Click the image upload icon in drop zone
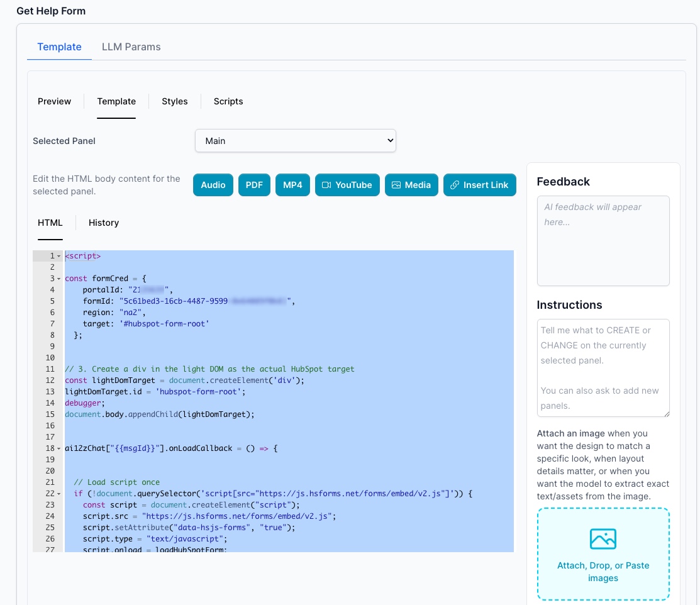 [x=603, y=538]
